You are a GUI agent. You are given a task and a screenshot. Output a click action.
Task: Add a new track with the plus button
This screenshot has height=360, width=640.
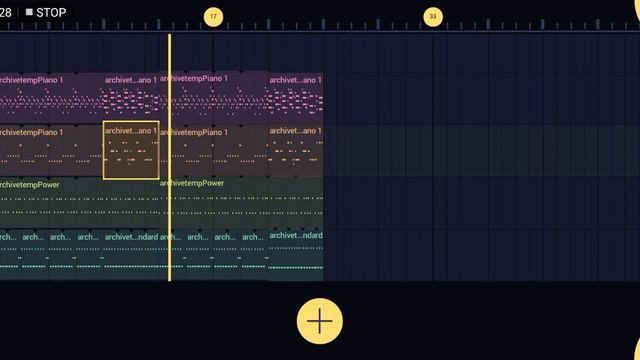320,321
